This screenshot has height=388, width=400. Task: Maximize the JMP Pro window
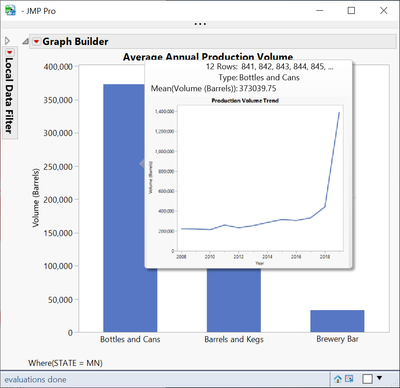click(x=351, y=10)
